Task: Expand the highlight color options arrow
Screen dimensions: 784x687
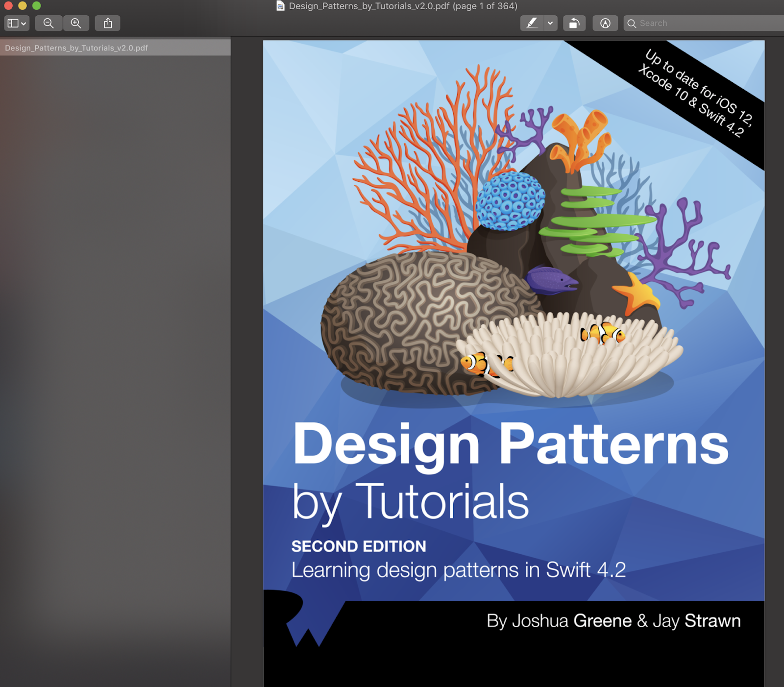Action: (550, 23)
